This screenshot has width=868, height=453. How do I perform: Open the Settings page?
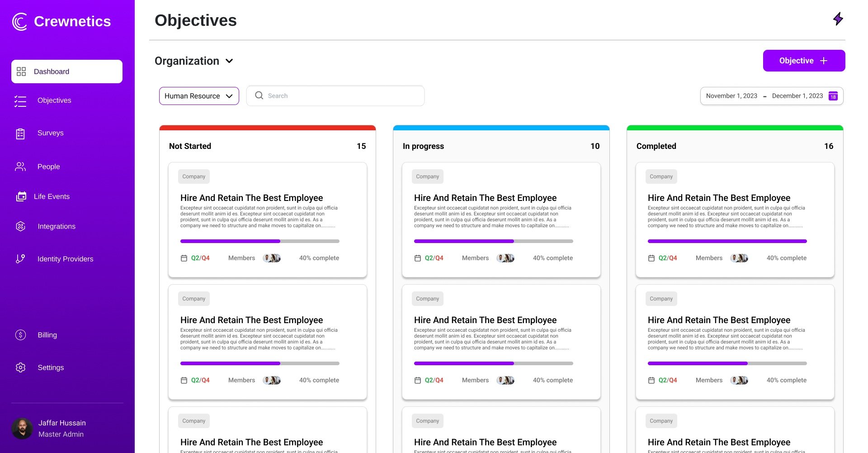coord(51,367)
